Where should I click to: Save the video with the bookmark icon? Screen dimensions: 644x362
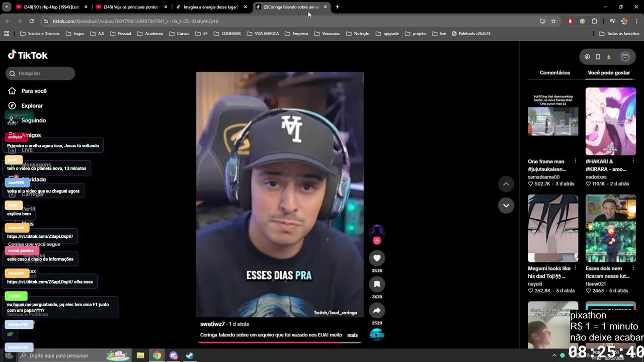[x=377, y=284]
